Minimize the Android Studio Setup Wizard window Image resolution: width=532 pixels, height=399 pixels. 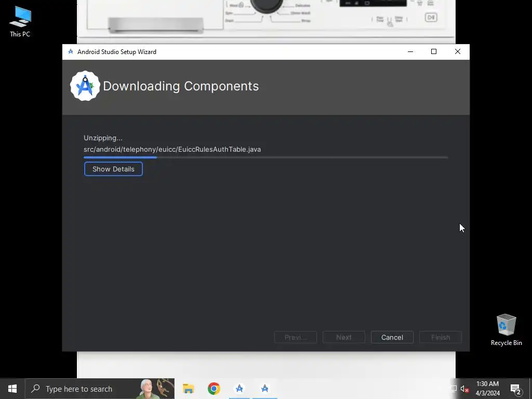point(410,51)
